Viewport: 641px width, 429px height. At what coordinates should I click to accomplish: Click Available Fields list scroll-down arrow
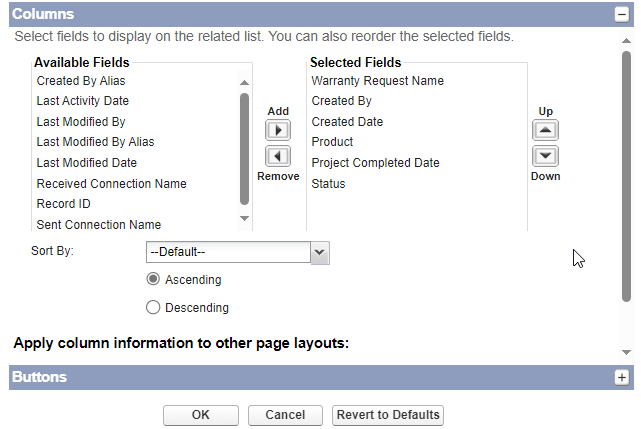(244, 218)
